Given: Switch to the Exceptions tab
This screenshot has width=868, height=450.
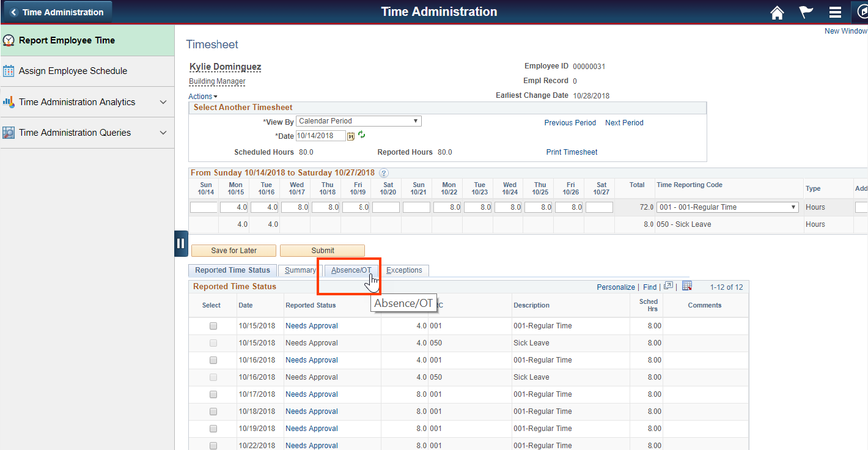Looking at the screenshot, I should coord(404,270).
